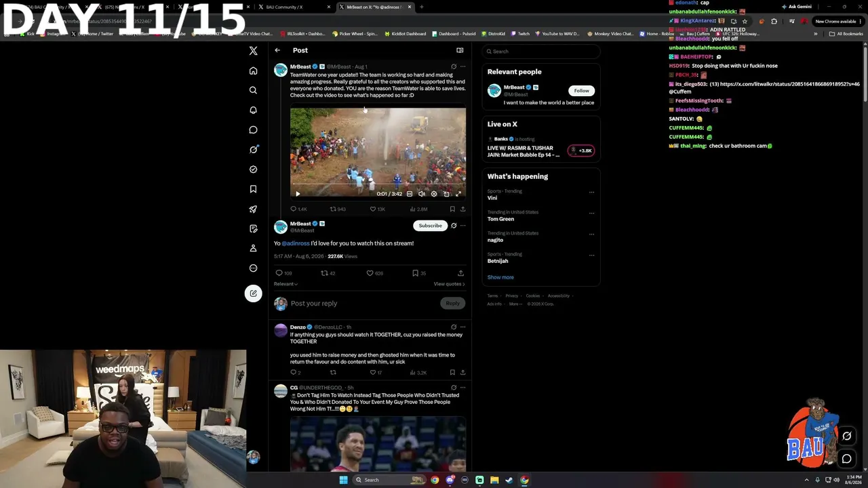Open the X logo home link
Screen dimensions: 868x488
pos(253,51)
